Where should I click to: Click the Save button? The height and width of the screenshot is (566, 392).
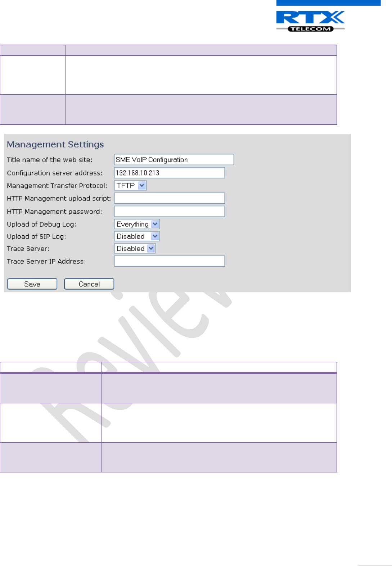[x=32, y=284]
